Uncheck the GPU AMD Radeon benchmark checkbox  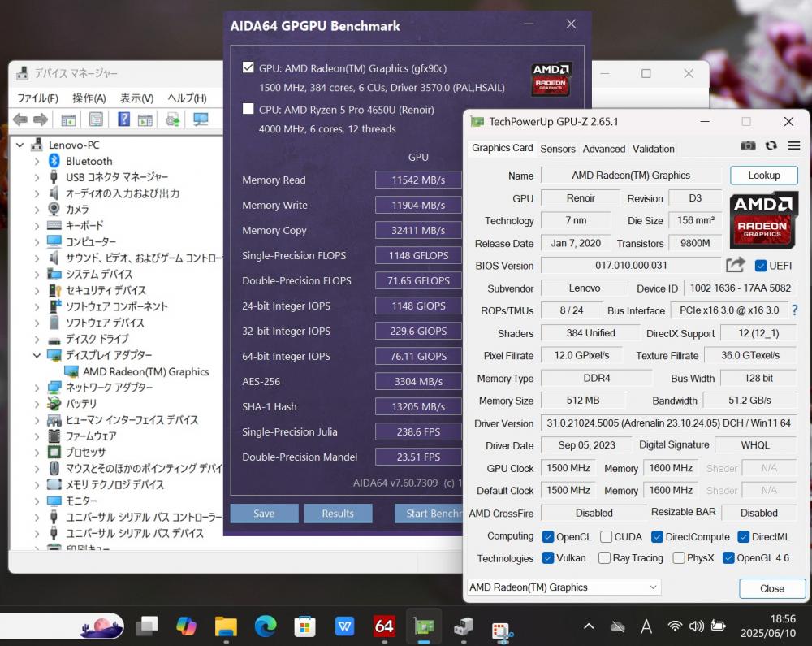(248, 67)
